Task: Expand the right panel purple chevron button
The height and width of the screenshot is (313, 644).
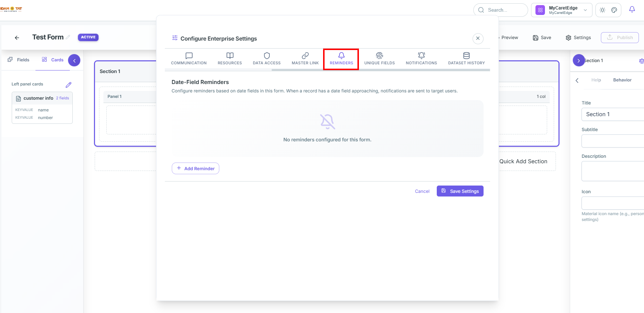Action: (x=579, y=61)
